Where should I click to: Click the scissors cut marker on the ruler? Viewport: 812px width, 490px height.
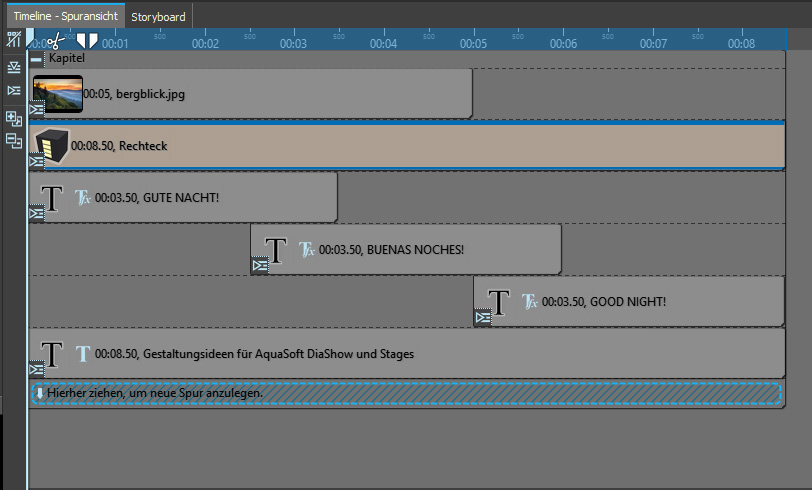tap(55, 40)
